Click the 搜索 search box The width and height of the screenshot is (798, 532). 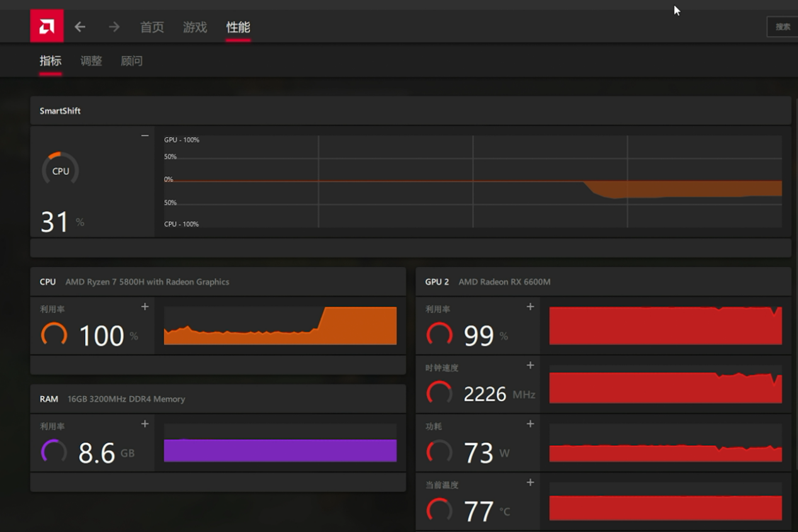782,27
